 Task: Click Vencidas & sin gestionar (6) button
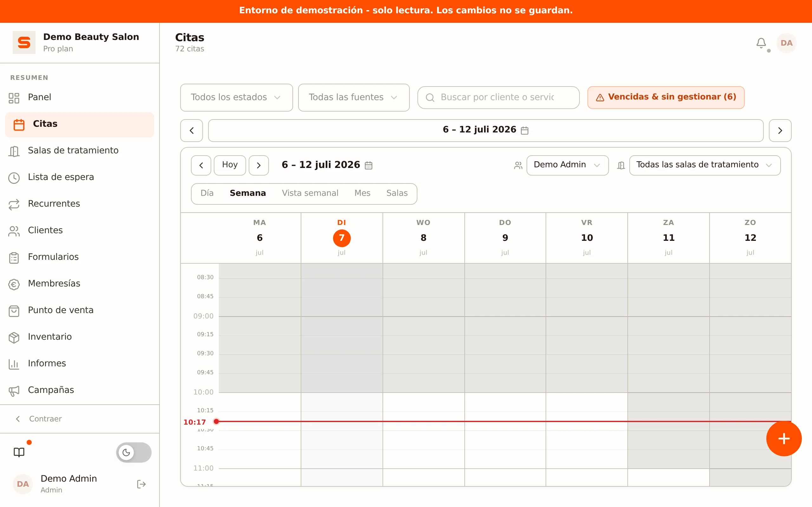pos(666,97)
